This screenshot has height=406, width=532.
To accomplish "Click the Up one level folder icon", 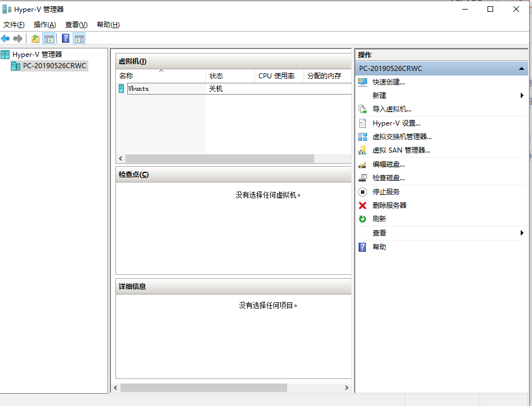I will tap(35, 39).
